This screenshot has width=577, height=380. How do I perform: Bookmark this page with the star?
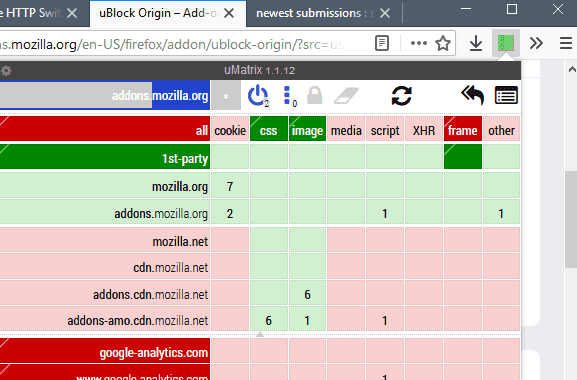click(443, 43)
